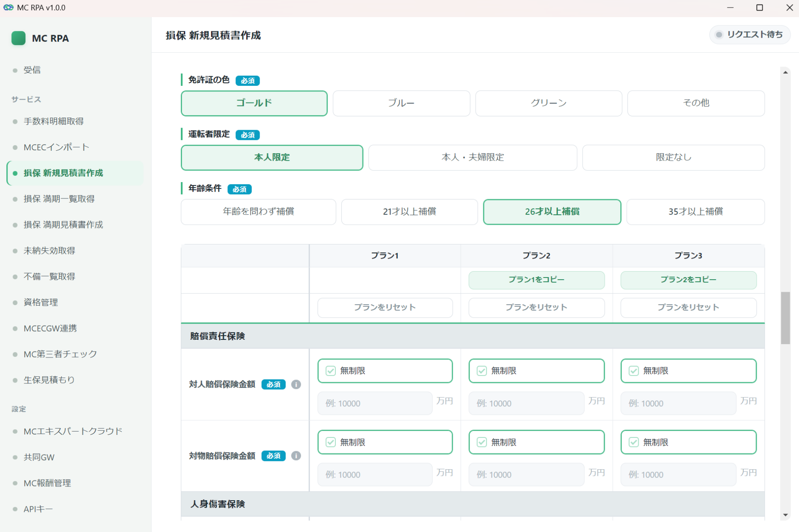Screen dimensions: 799x532
Task: Reset Plan 1 with プランをリセット
Action: pyautogui.click(x=385, y=308)
